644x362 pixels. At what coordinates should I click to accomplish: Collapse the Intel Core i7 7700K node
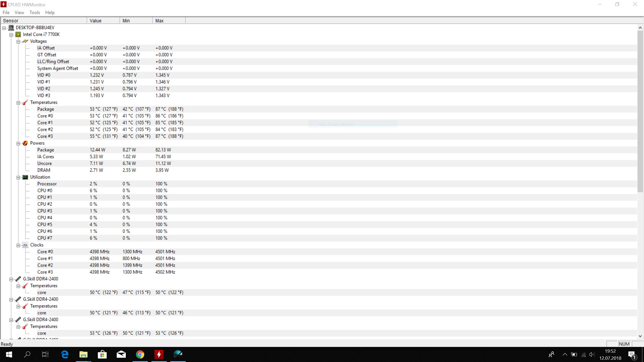pyautogui.click(x=11, y=35)
